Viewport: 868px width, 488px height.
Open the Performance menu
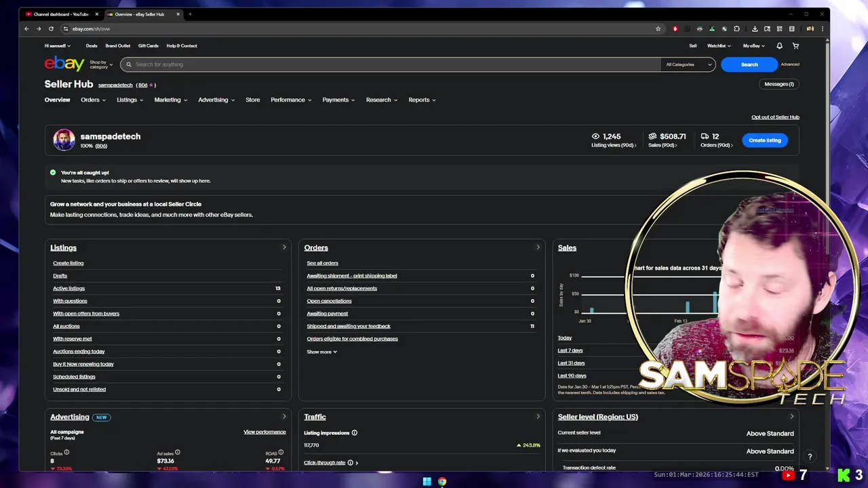pos(291,100)
